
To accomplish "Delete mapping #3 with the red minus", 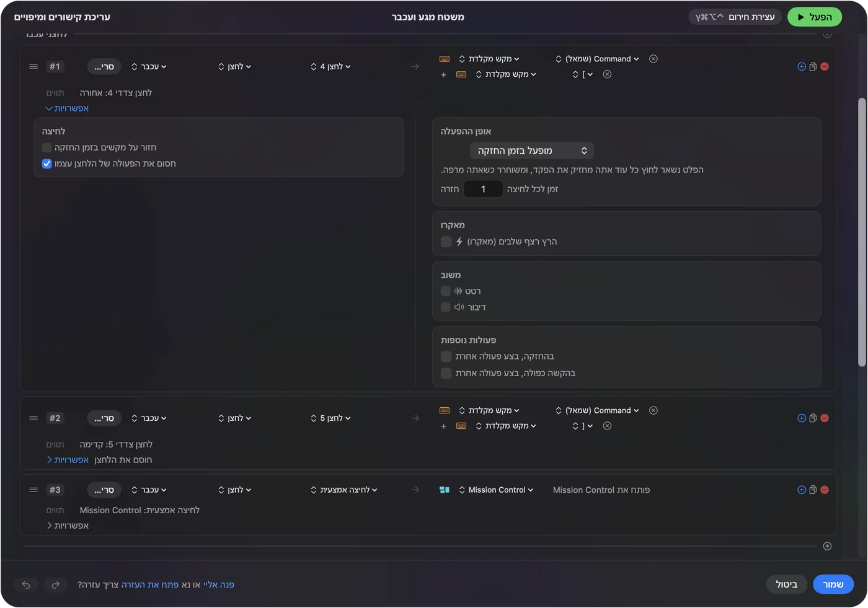I will coord(825,490).
